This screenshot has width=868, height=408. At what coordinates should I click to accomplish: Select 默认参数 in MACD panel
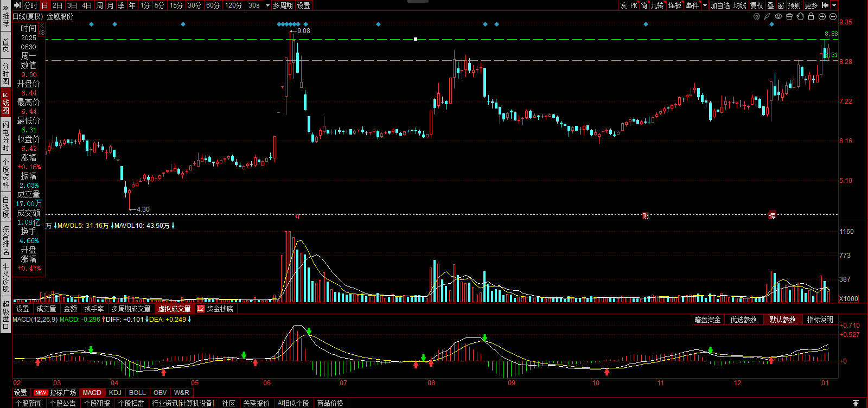(x=782, y=320)
